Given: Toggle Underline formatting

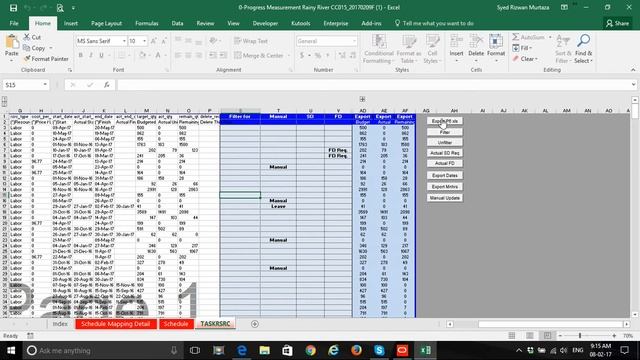Looking at the screenshot, I should (101, 55).
